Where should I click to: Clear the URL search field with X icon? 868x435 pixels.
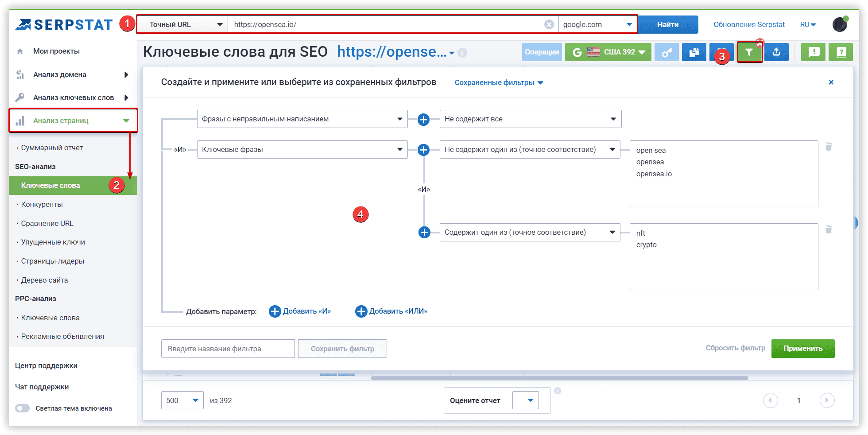549,24
